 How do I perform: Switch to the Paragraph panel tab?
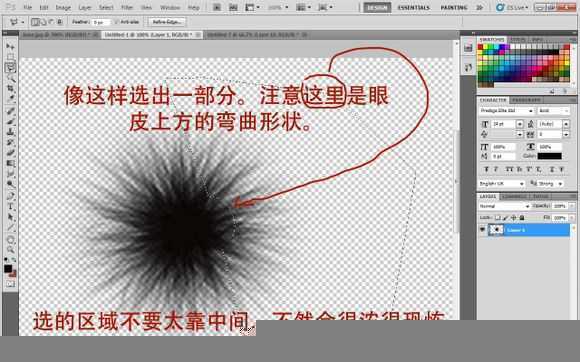pos(526,100)
